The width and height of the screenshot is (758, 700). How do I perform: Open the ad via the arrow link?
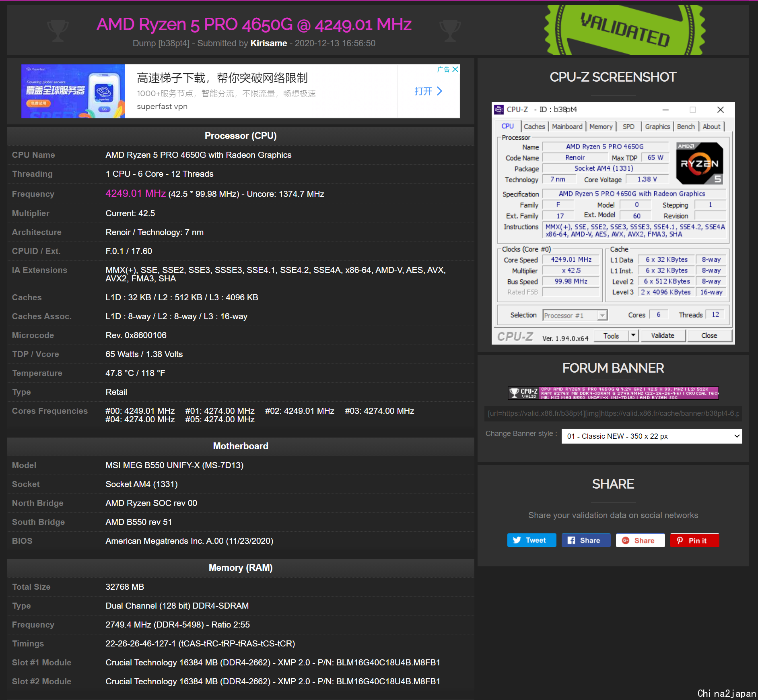pyautogui.click(x=428, y=91)
